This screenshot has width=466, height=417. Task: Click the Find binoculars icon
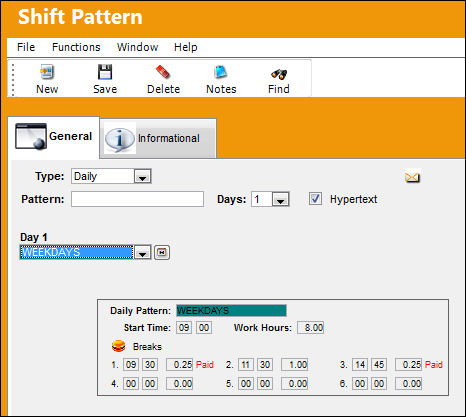279,74
